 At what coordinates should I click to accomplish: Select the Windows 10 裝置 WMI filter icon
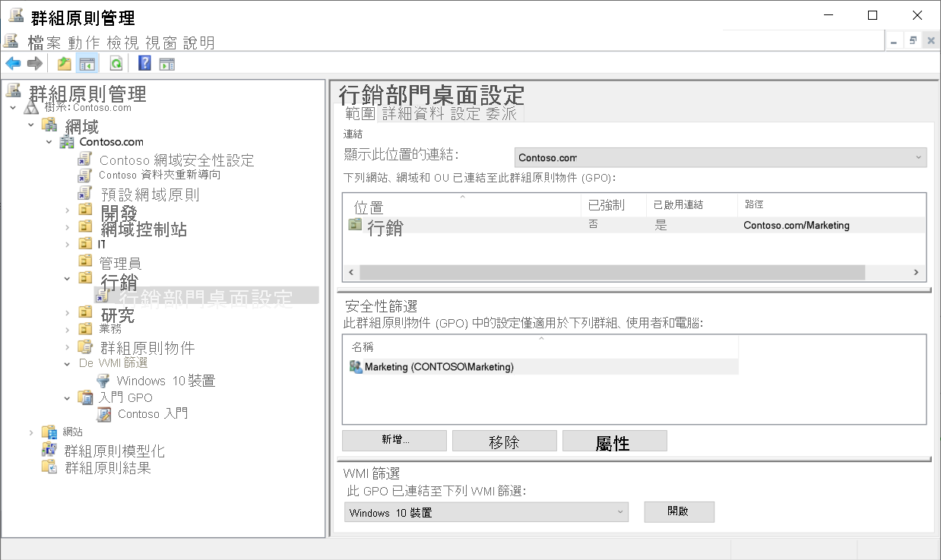click(x=103, y=380)
